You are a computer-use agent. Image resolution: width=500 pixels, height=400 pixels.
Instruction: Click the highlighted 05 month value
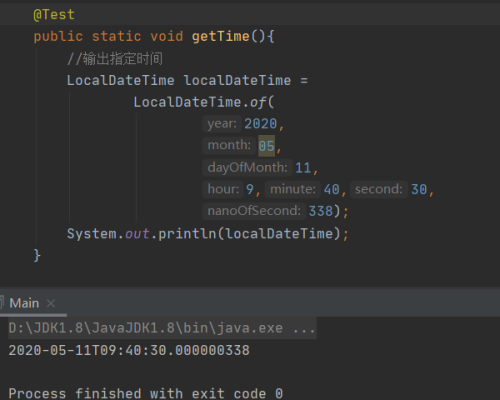click(x=266, y=146)
